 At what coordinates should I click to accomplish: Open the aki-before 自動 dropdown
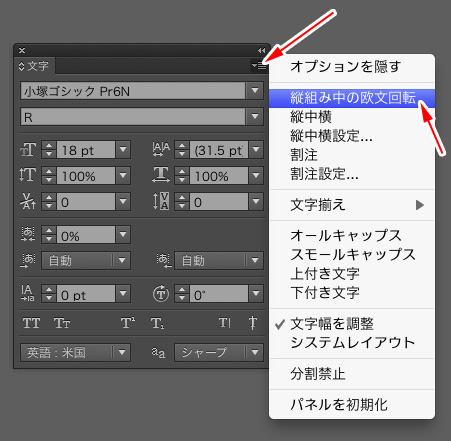(86, 260)
